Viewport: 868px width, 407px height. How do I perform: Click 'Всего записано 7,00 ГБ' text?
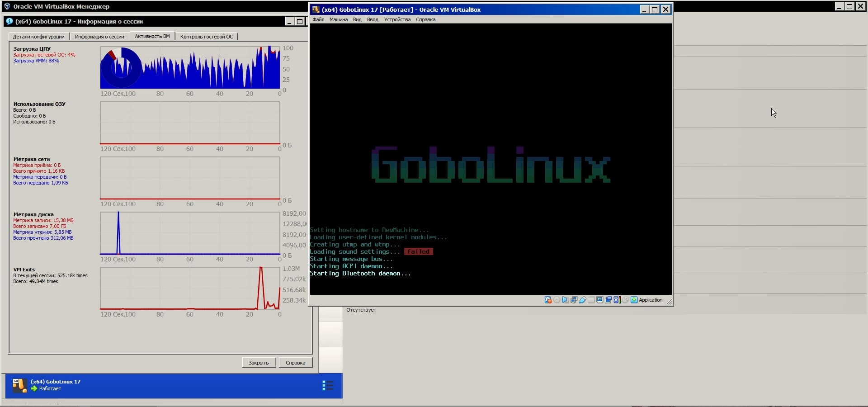coord(40,226)
